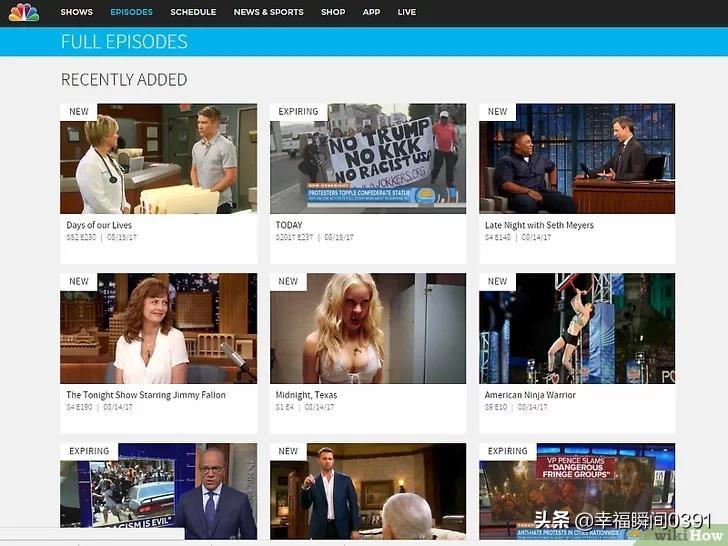Screen dimensions: 728x546
Task: Open the Tonight Show Jimmy Fallon thumbnail
Action: coord(158,328)
